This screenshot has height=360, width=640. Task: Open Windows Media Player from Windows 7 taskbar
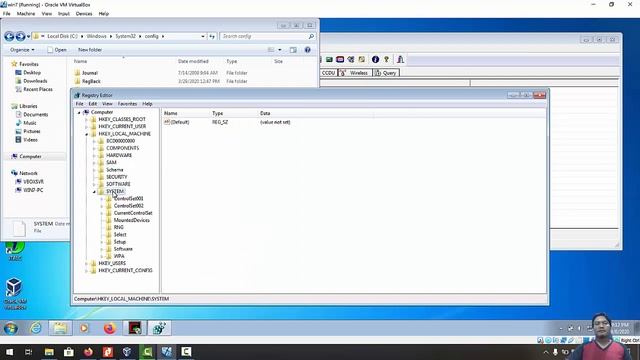[84, 328]
